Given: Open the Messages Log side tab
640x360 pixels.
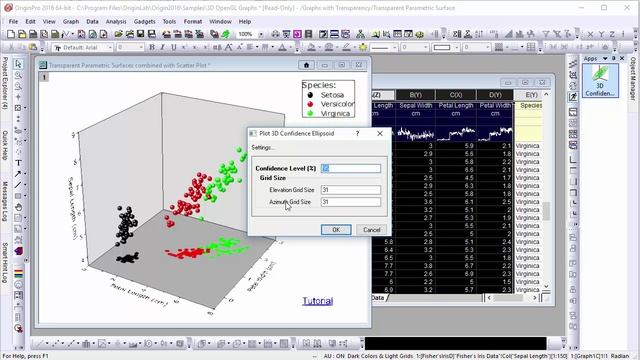Looking at the screenshot, I should pyautogui.click(x=4, y=201).
